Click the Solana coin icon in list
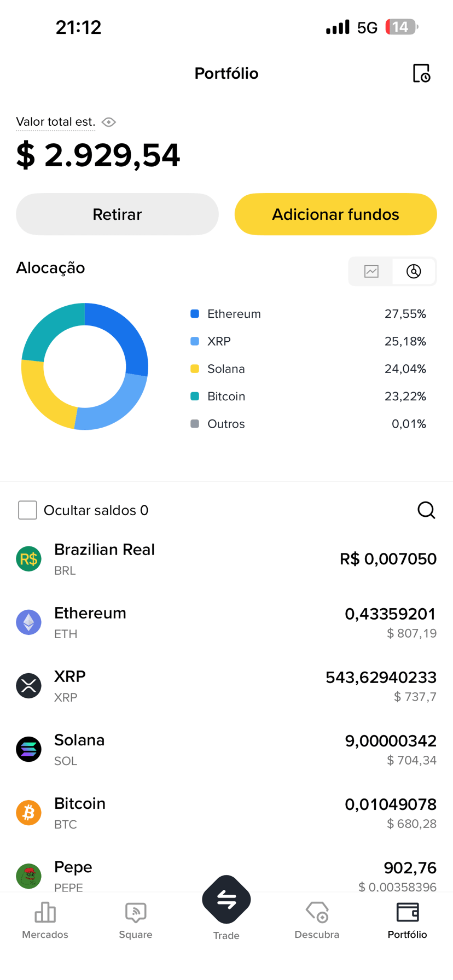 pos(28,749)
